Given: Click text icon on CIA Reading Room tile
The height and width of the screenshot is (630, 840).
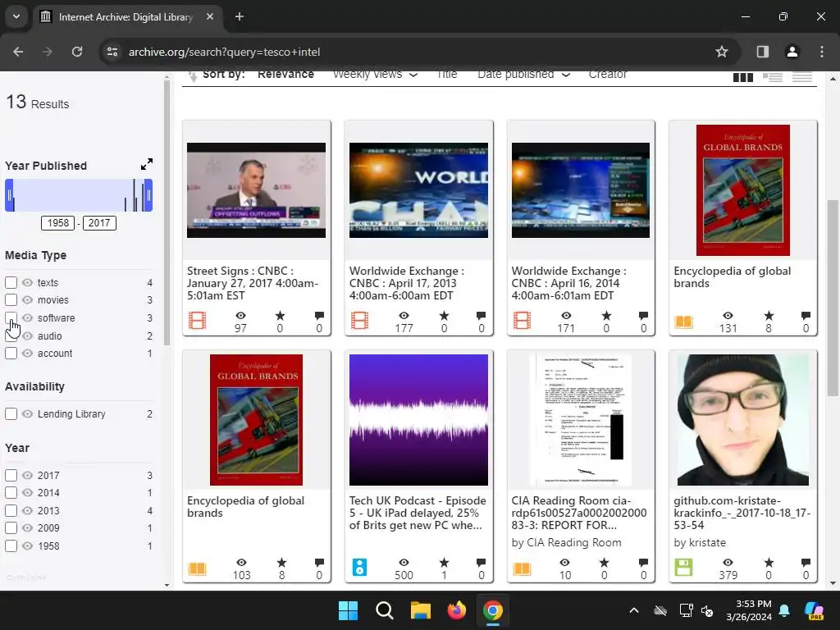Looking at the screenshot, I should point(522,568).
